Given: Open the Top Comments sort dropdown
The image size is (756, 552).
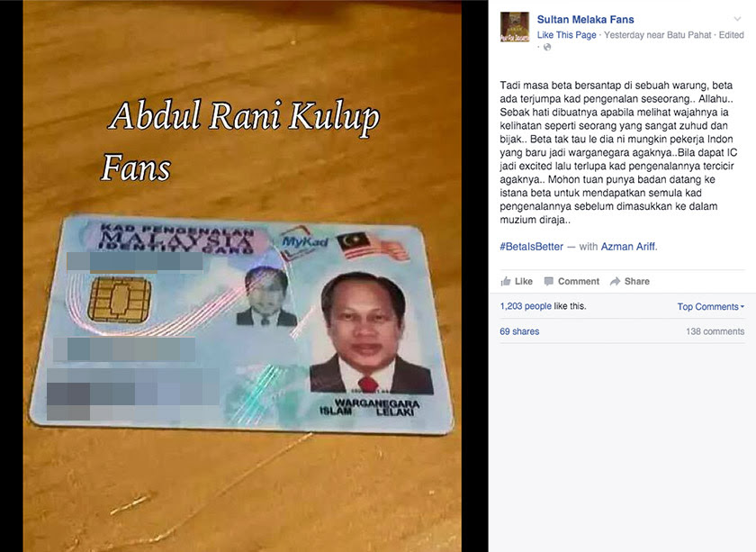Looking at the screenshot, I should (711, 306).
